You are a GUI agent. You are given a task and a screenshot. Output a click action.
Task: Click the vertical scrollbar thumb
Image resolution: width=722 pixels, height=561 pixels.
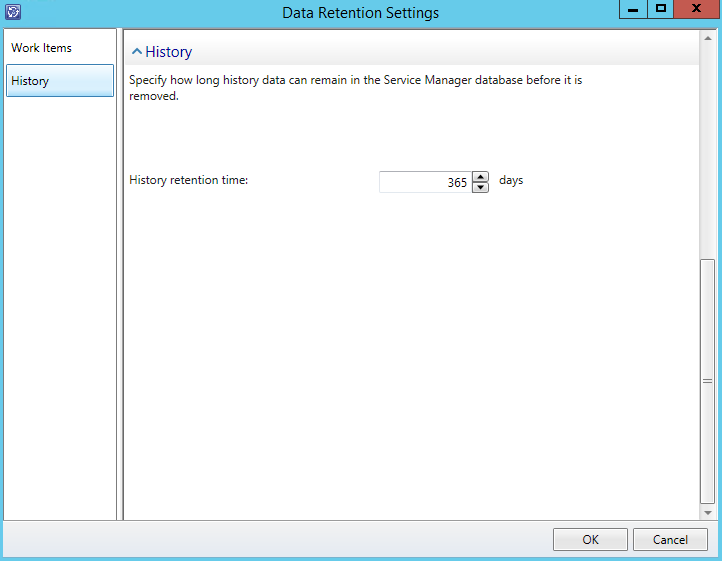708,381
